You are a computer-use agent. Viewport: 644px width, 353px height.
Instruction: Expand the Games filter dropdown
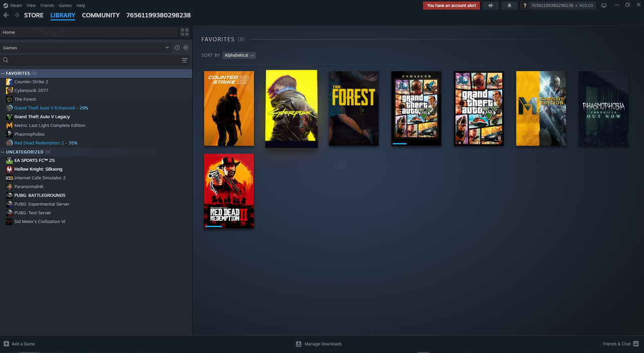click(86, 48)
